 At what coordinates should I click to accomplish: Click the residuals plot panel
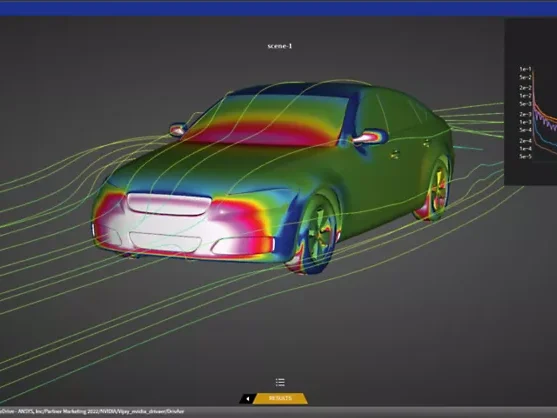[531, 102]
